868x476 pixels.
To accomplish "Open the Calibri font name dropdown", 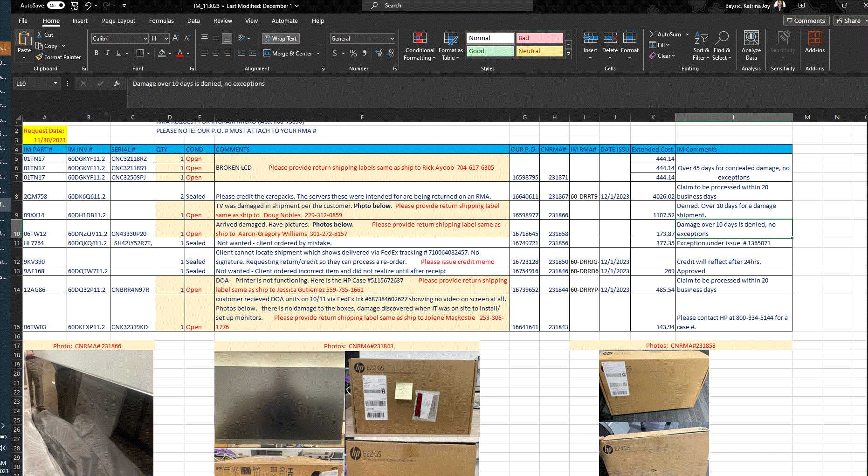I will pos(145,39).
